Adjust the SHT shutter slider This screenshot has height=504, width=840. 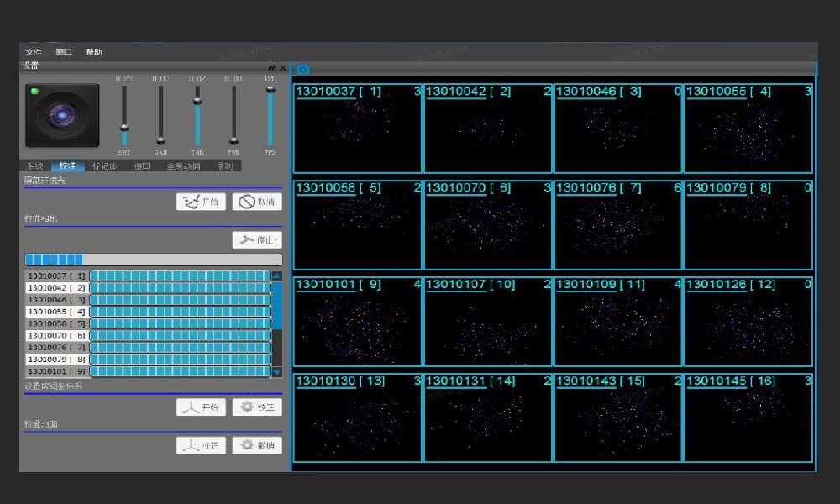click(x=124, y=128)
